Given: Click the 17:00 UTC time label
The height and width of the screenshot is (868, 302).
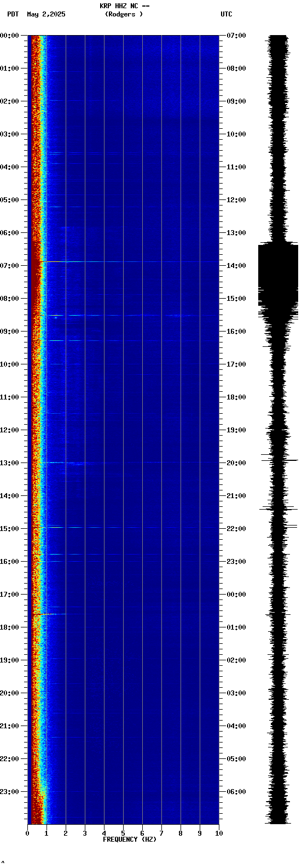Looking at the screenshot, I should pos(236,364).
